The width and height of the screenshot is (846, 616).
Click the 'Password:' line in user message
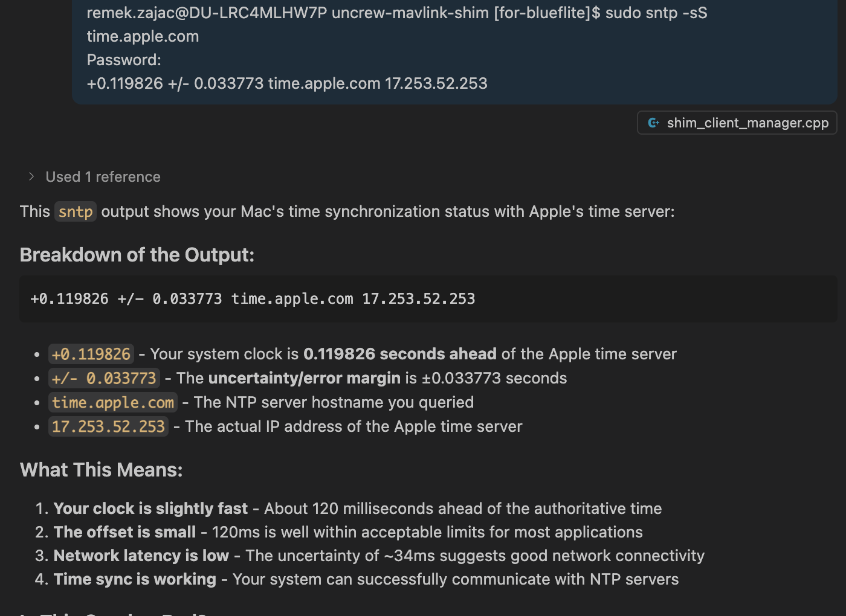pyautogui.click(x=124, y=60)
